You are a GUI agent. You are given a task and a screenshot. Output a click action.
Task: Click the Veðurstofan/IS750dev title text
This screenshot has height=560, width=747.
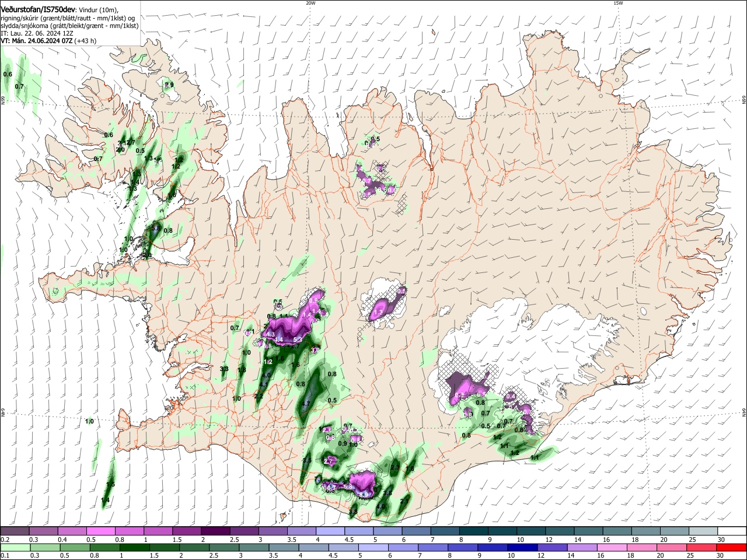tap(38, 9)
